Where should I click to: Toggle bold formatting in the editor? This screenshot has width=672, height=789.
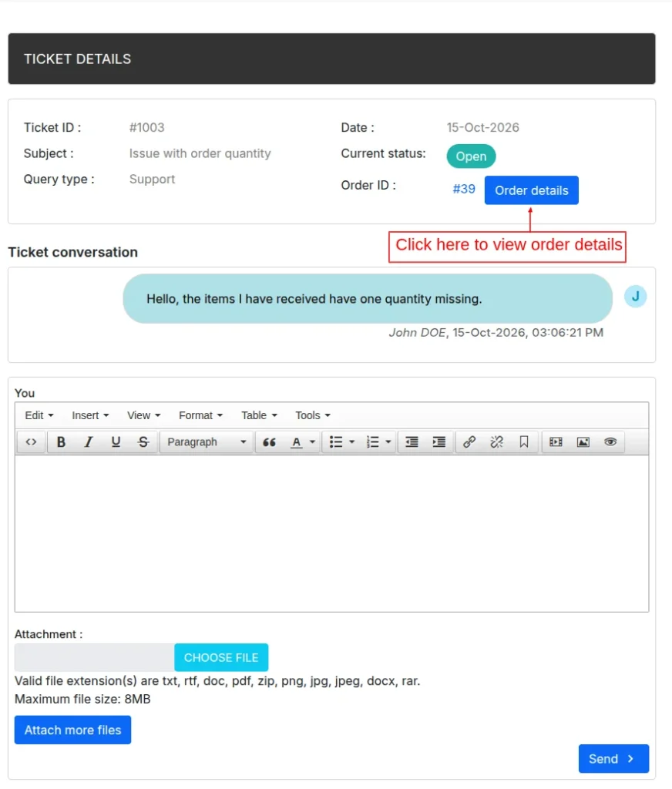(x=61, y=442)
